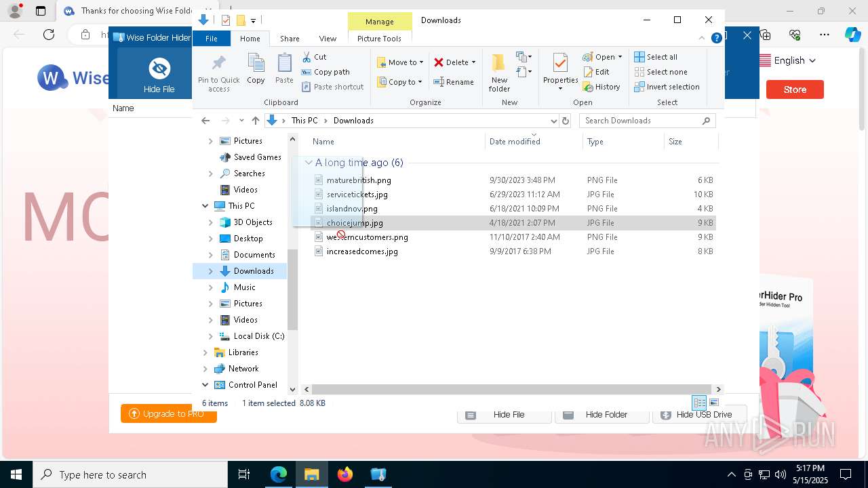
Task: Click This PC in address path
Action: [x=304, y=121]
